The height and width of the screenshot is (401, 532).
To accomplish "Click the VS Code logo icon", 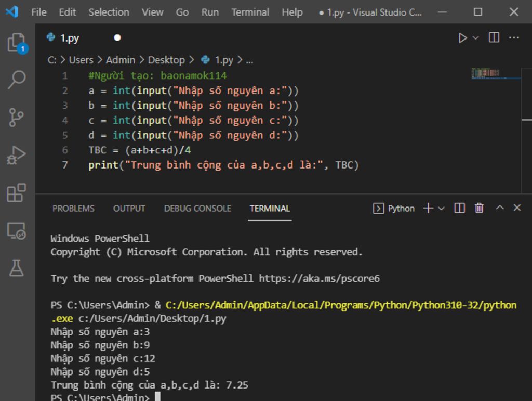I will pos(12,12).
